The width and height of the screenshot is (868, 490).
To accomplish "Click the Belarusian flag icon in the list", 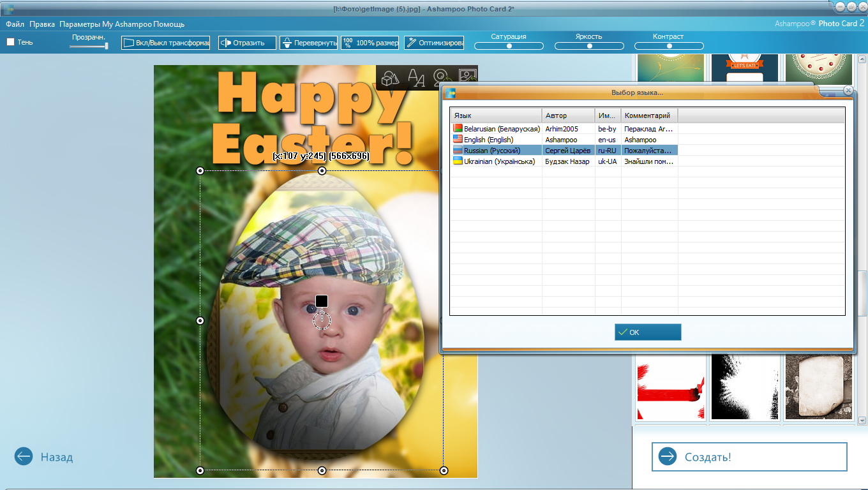I will pos(458,129).
